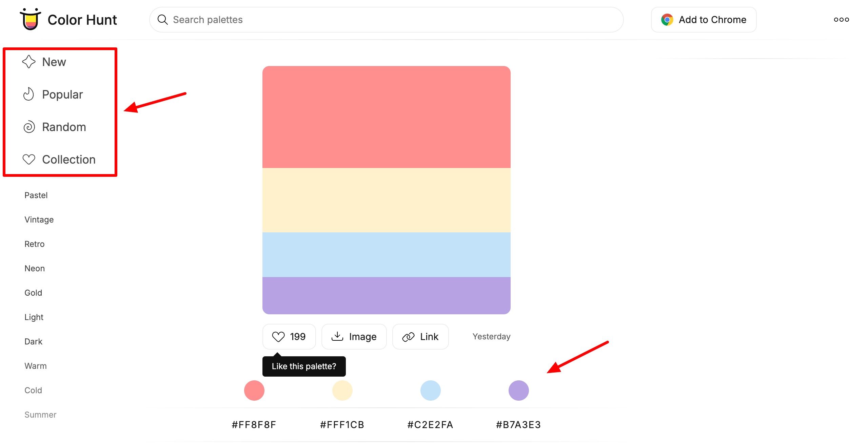Image resolution: width=868 pixels, height=443 pixels.
Task: Click the Image download icon
Action: pyautogui.click(x=337, y=336)
